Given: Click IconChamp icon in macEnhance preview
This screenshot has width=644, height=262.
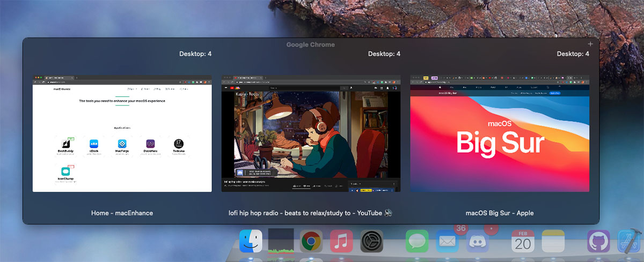Looking at the screenshot, I should point(65,171).
